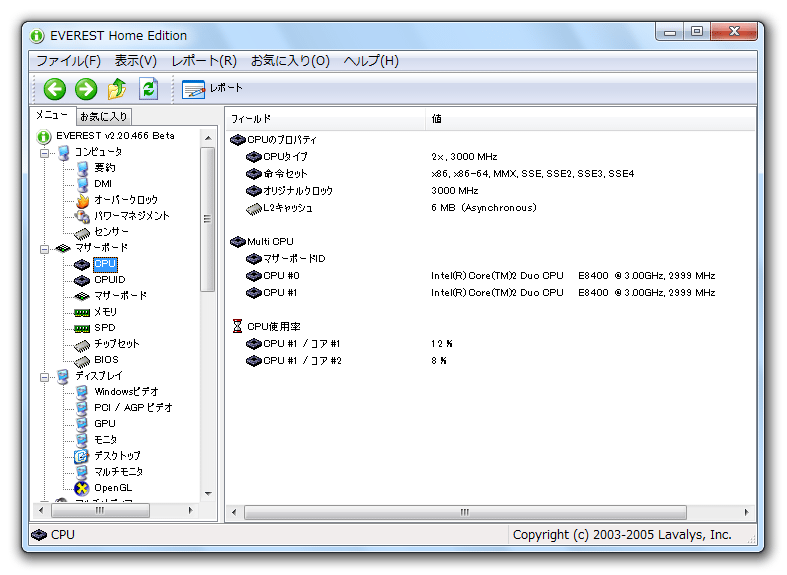Select the CPU #1 / コア #2 row
This screenshot has height=575, width=787.
[x=490, y=361]
